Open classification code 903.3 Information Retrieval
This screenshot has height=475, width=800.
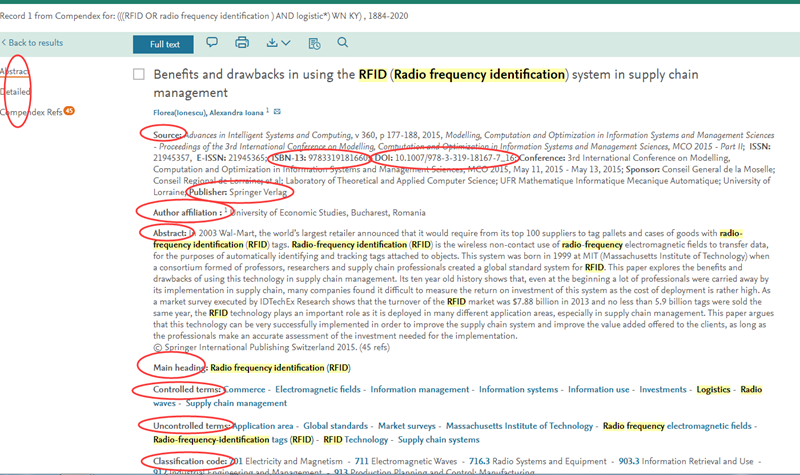click(x=686, y=461)
